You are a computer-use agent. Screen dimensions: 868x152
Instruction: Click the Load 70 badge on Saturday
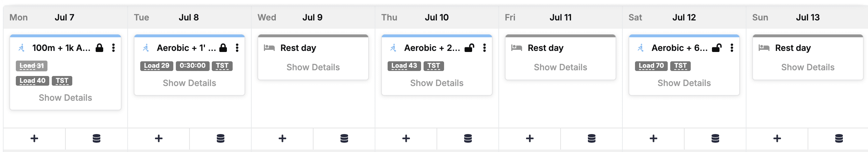tap(651, 66)
